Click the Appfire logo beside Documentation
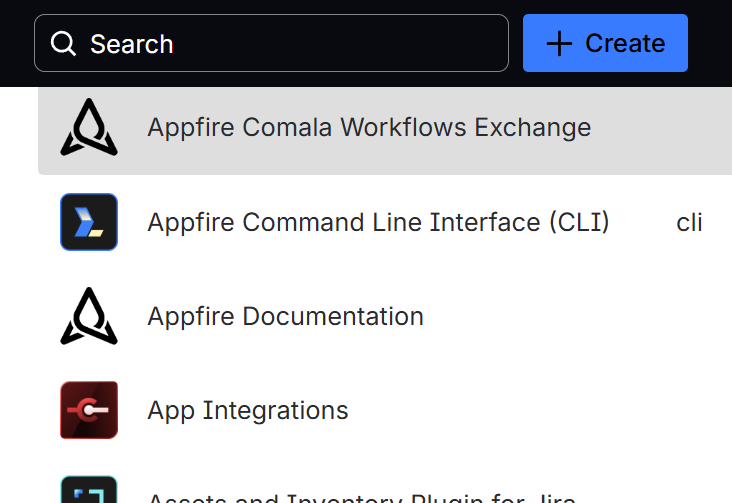The image size is (732, 503). [89, 316]
